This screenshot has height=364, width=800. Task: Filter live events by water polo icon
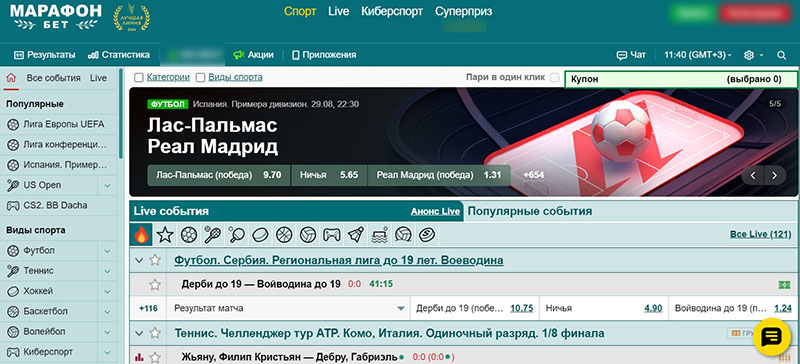click(379, 235)
